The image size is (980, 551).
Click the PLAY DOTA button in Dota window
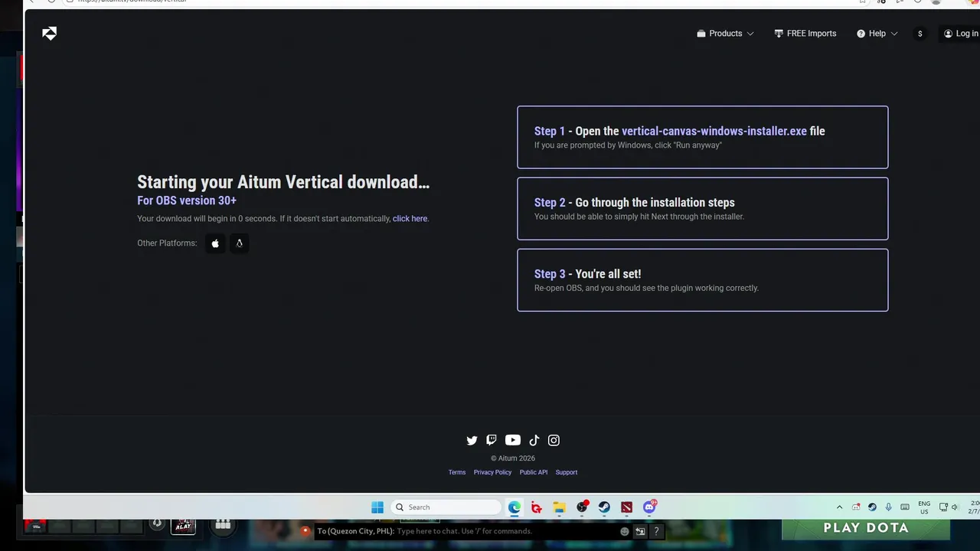(x=866, y=528)
